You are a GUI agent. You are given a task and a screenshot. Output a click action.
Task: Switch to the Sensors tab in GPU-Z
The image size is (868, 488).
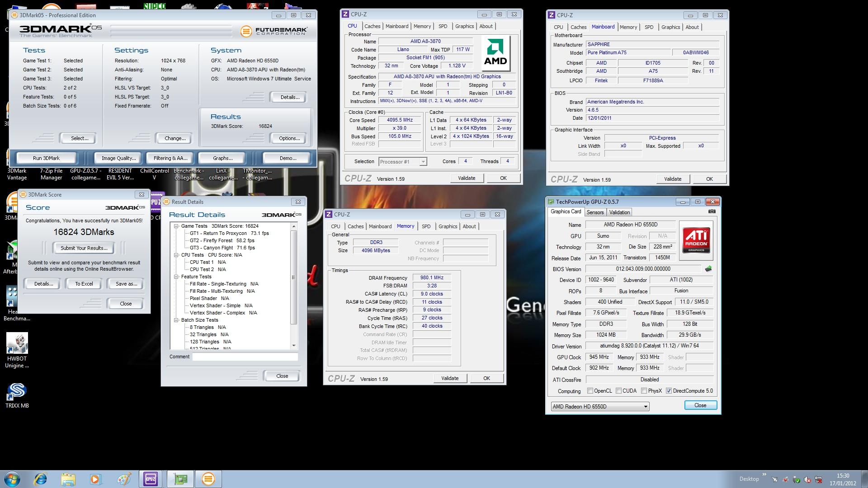point(595,212)
